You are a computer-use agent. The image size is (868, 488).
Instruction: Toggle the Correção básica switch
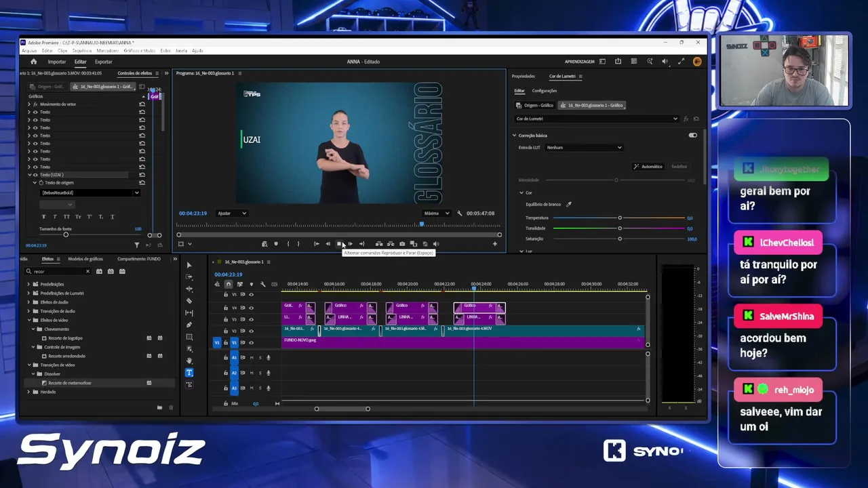(692, 136)
